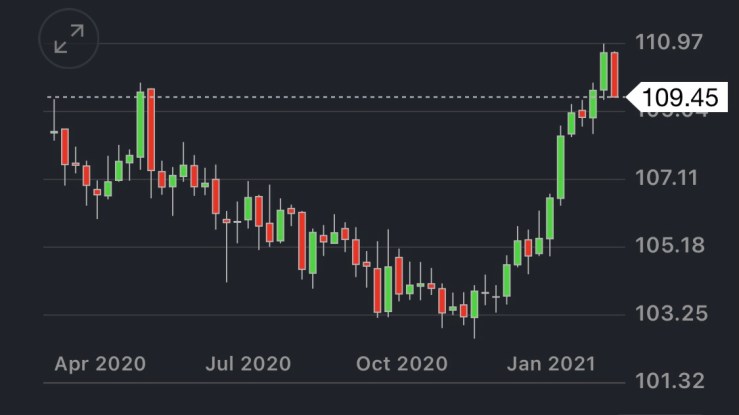Image resolution: width=739 pixels, height=415 pixels.
Task: Click the tallest green candle at the chart peak
Action: coord(604,72)
